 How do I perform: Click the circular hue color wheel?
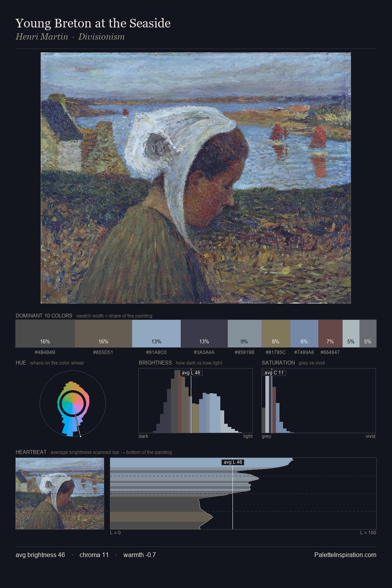click(73, 404)
